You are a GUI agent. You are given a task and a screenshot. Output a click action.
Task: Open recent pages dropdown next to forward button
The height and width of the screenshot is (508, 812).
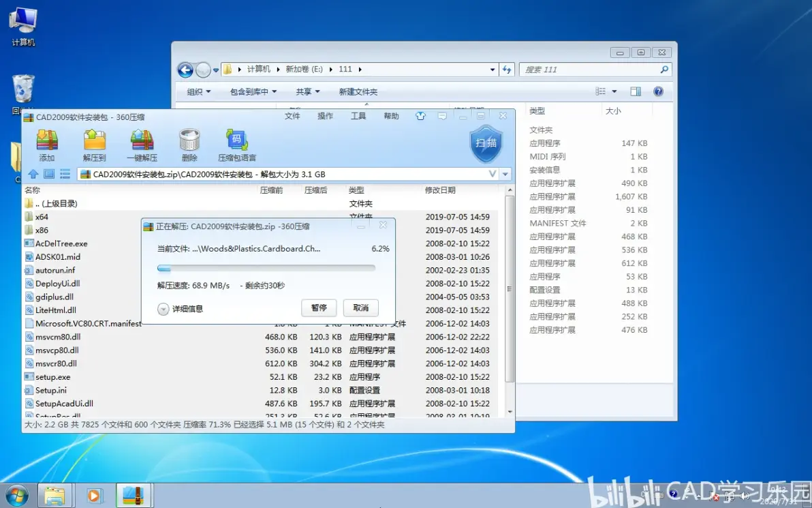(x=216, y=70)
